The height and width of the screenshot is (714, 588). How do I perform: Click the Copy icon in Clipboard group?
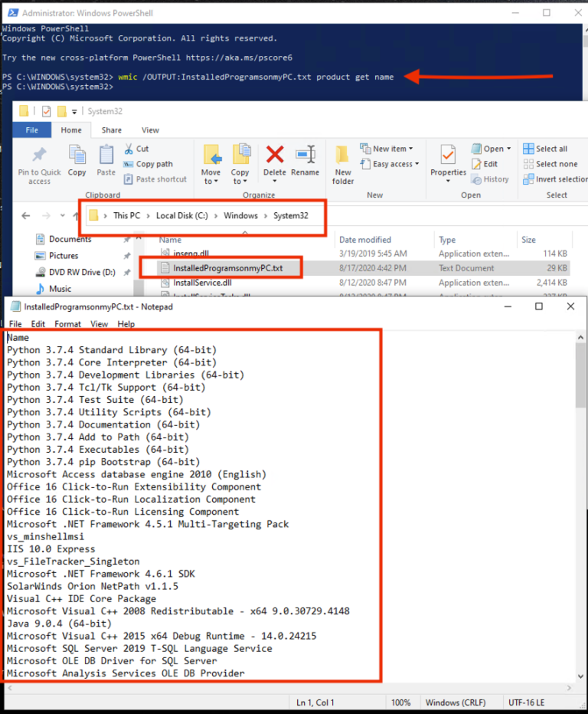pyautogui.click(x=77, y=155)
